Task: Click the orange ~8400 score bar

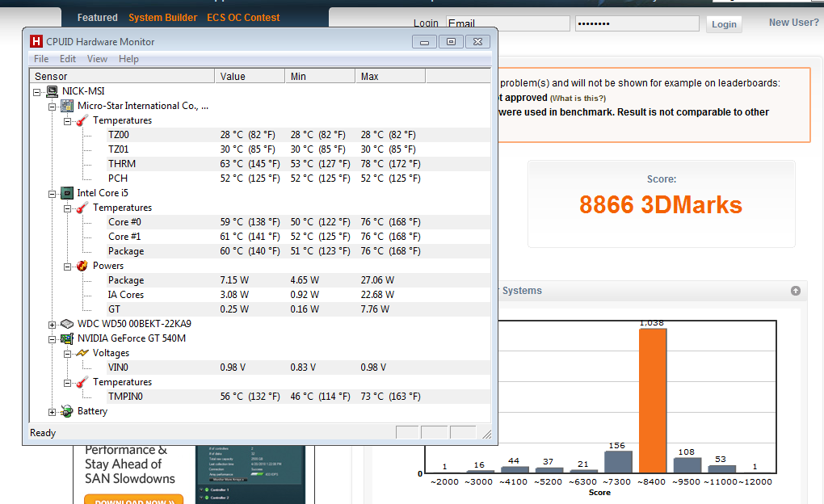Action: point(653,401)
